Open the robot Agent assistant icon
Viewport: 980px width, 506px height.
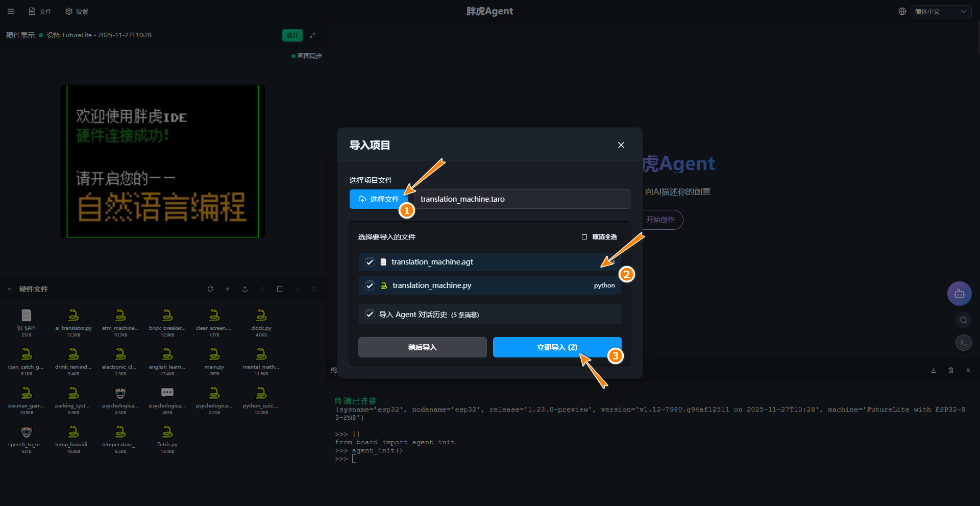click(959, 294)
